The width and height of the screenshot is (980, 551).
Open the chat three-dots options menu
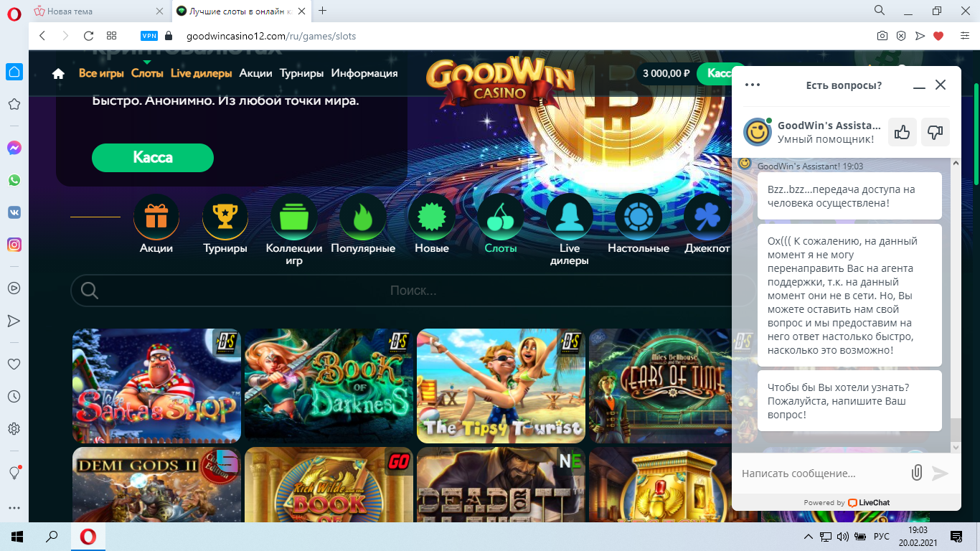pos(752,85)
